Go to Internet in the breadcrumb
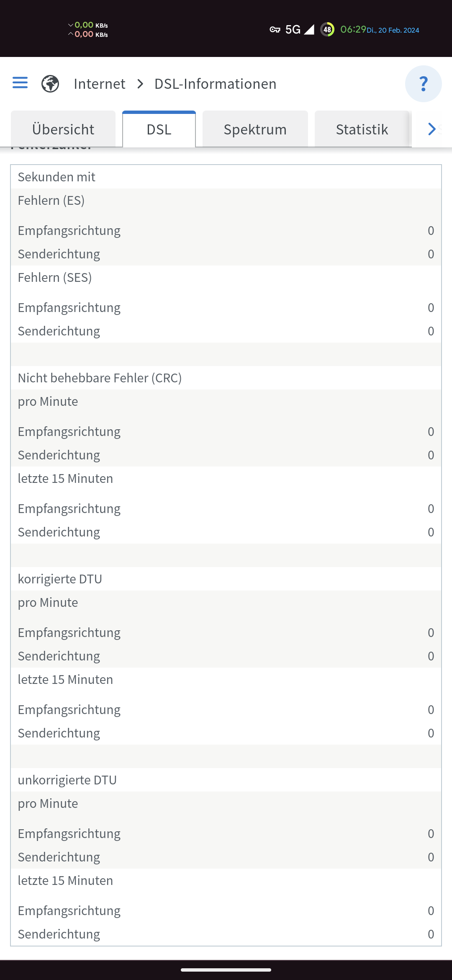This screenshot has height=980, width=452. tap(100, 84)
